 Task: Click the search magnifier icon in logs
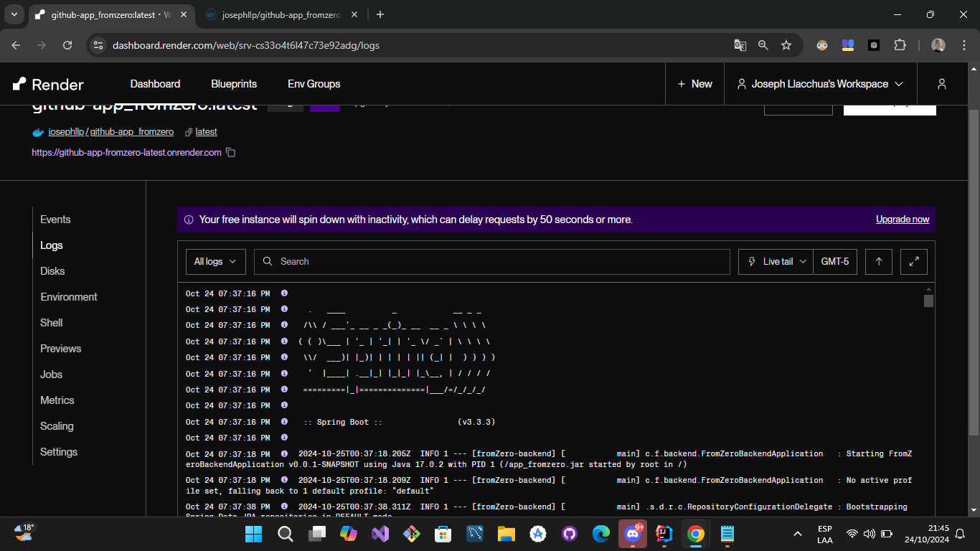click(268, 261)
